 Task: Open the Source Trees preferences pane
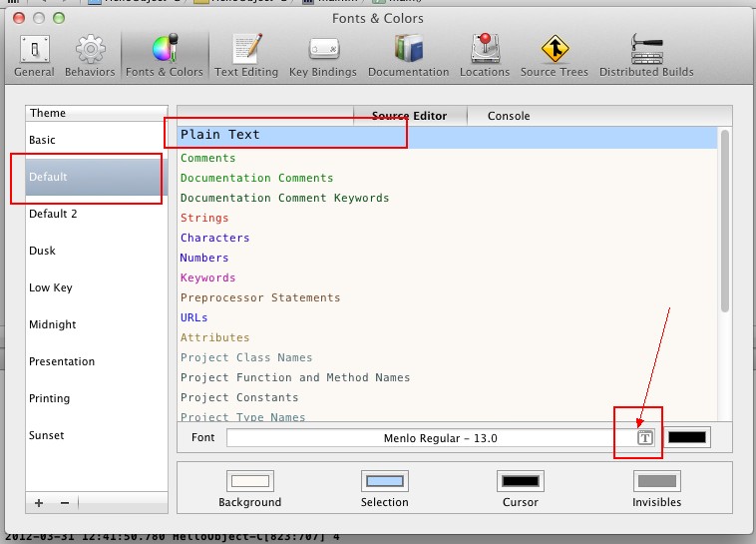[x=555, y=56]
